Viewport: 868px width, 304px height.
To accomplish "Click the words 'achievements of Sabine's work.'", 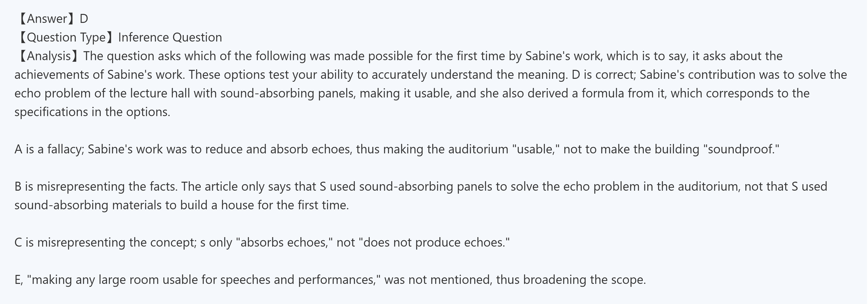I will 99,74.
